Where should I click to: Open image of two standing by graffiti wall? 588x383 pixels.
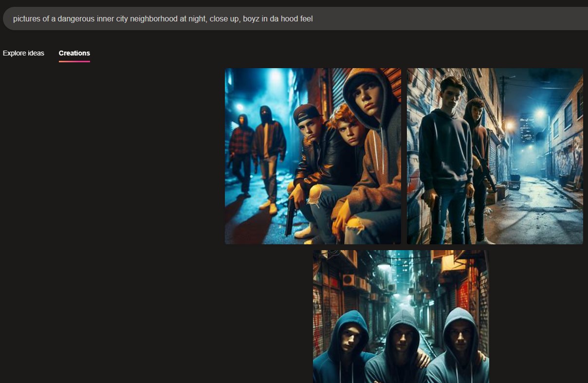pos(495,156)
